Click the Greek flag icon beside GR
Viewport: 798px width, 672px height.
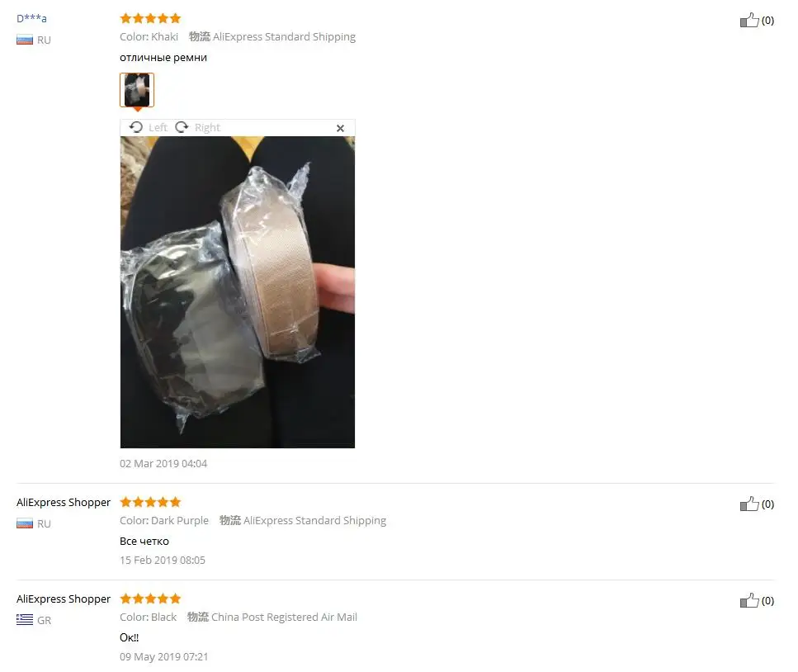[25, 620]
